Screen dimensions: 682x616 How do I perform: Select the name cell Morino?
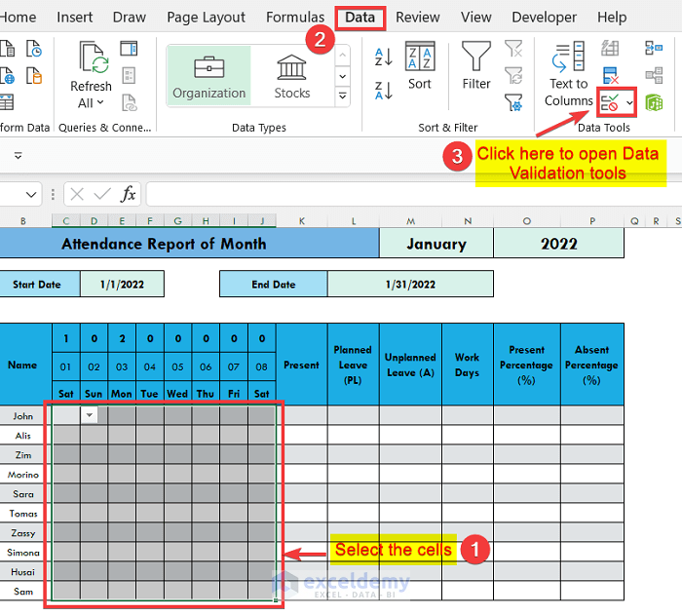point(23,474)
